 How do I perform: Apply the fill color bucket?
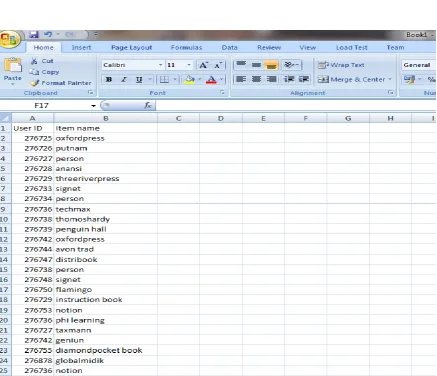pos(190,79)
